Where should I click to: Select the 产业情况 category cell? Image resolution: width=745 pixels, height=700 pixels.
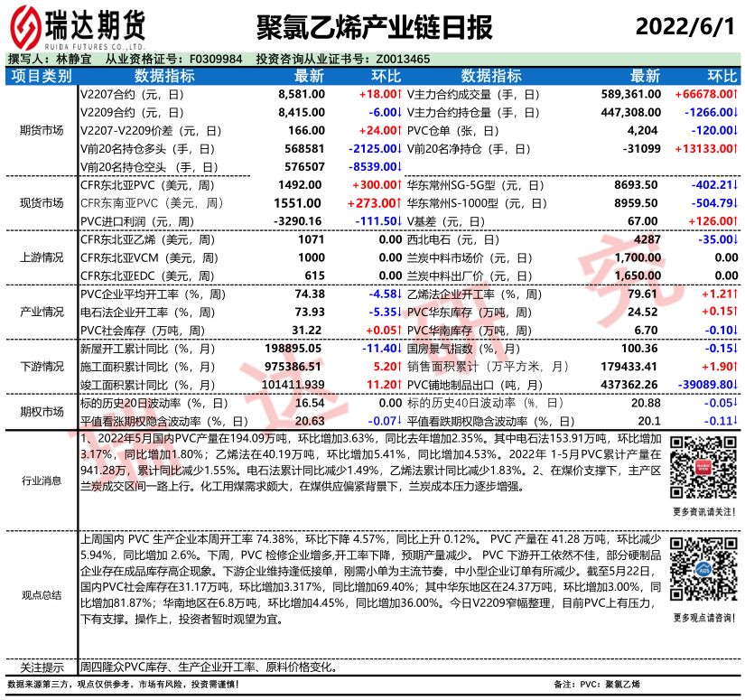click(x=41, y=312)
